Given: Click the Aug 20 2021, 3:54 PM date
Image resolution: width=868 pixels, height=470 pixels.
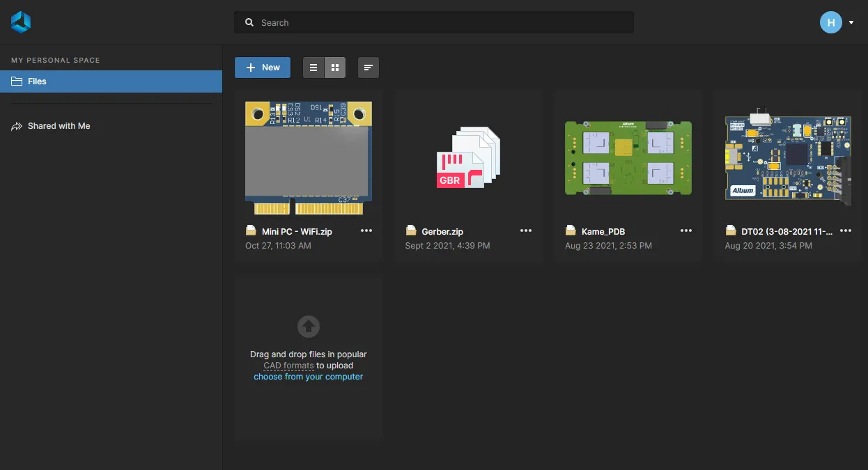Looking at the screenshot, I should click(x=768, y=246).
